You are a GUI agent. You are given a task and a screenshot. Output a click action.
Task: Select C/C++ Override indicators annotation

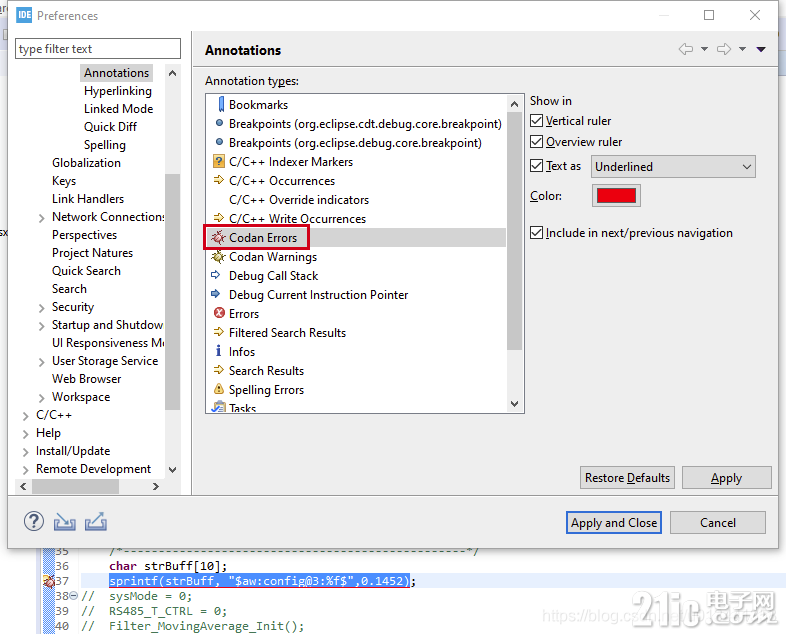[356, 200]
